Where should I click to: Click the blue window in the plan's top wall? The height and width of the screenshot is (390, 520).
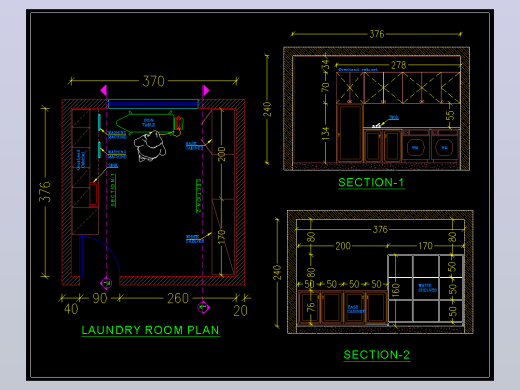pyautogui.click(x=153, y=104)
